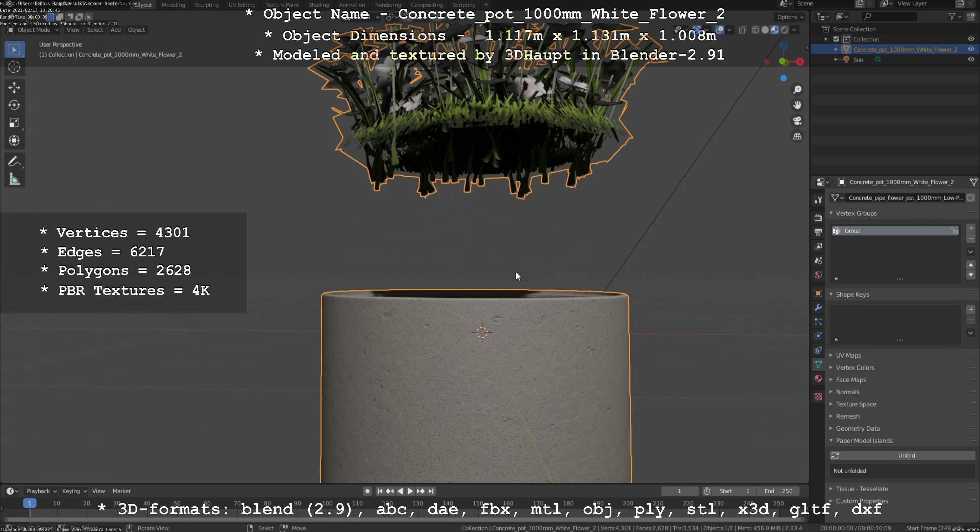Image resolution: width=980 pixels, height=532 pixels.
Task: Select the Transform tool
Action: coord(15,141)
